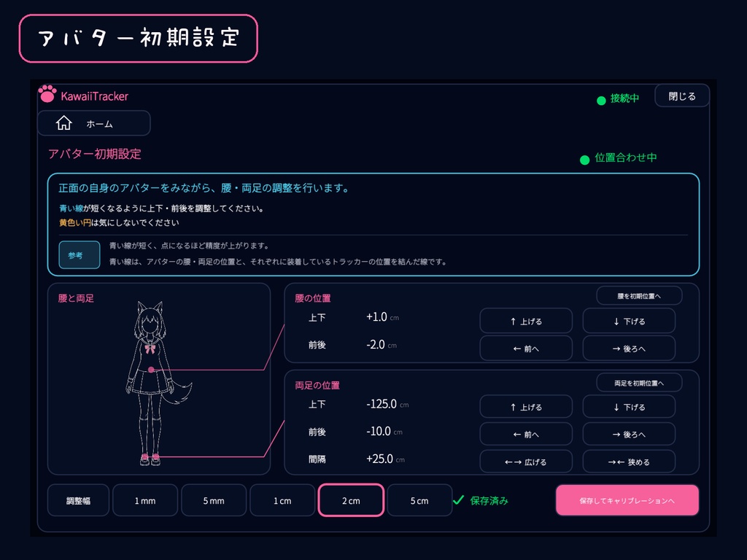Move waist forward with 前へ

pos(526,348)
